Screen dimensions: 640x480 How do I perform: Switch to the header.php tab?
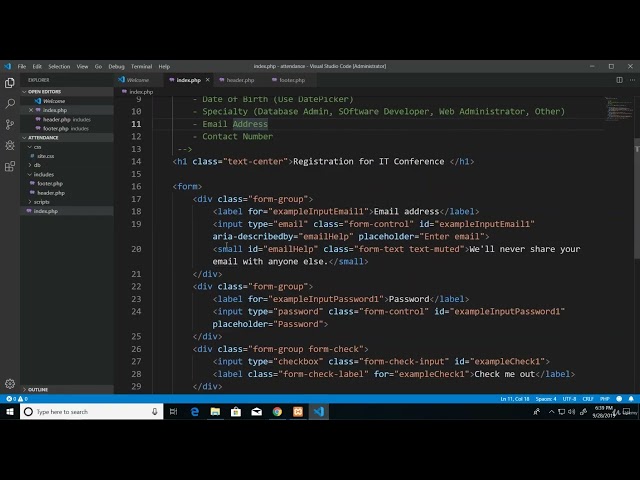click(240, 80)
